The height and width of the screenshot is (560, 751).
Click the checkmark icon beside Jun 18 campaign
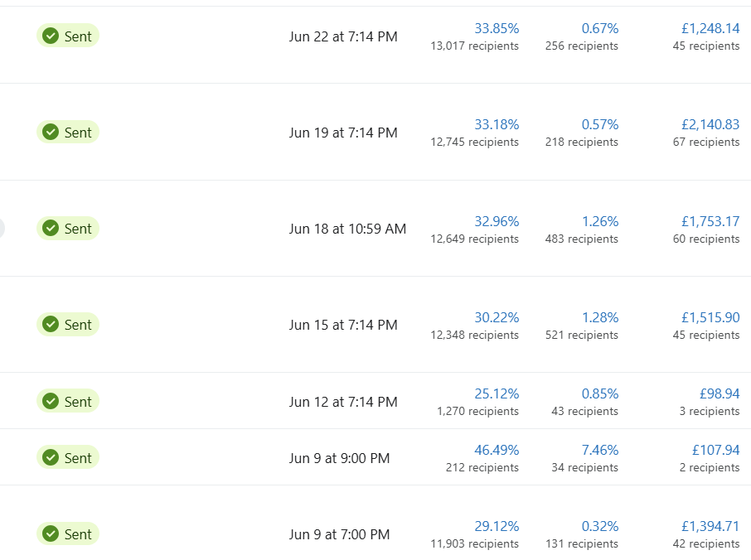(x=51, y=229)
